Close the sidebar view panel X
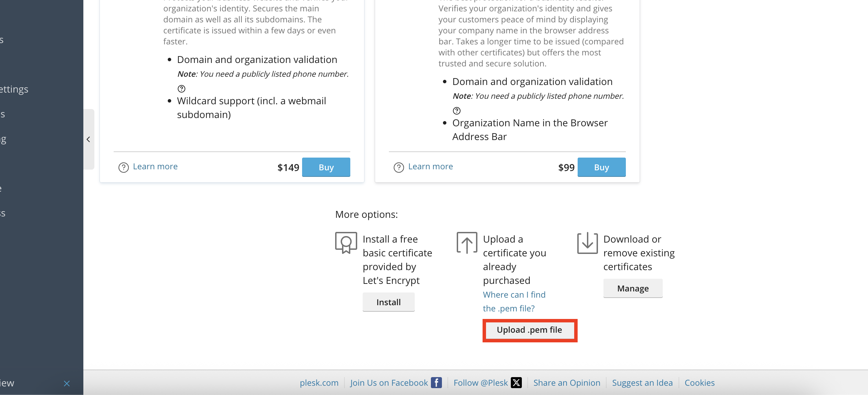 (x=67, y=383)
